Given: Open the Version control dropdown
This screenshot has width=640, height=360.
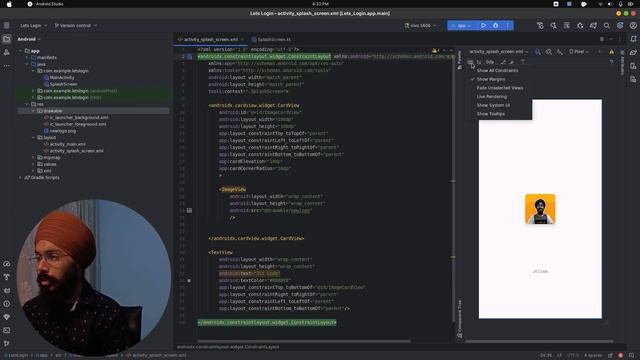Looking at the screenshot, I should coord(76,25).
